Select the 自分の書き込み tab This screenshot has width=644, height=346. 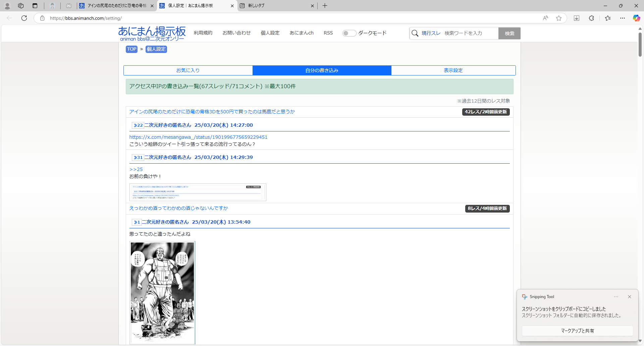[322, 70]
